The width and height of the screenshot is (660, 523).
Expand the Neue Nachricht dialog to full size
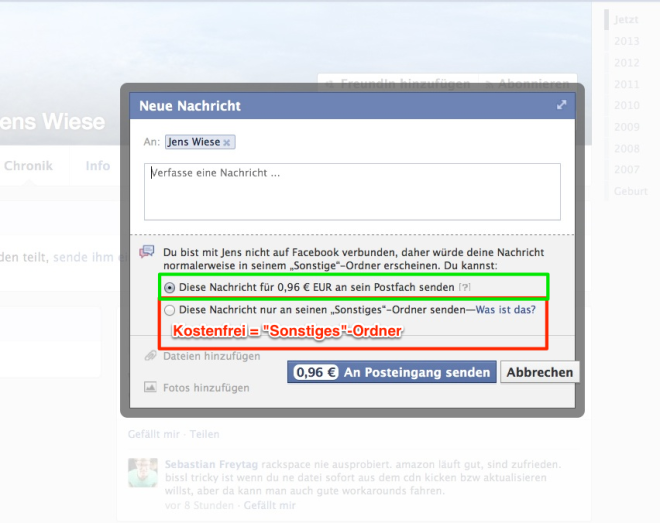point(562,105)
